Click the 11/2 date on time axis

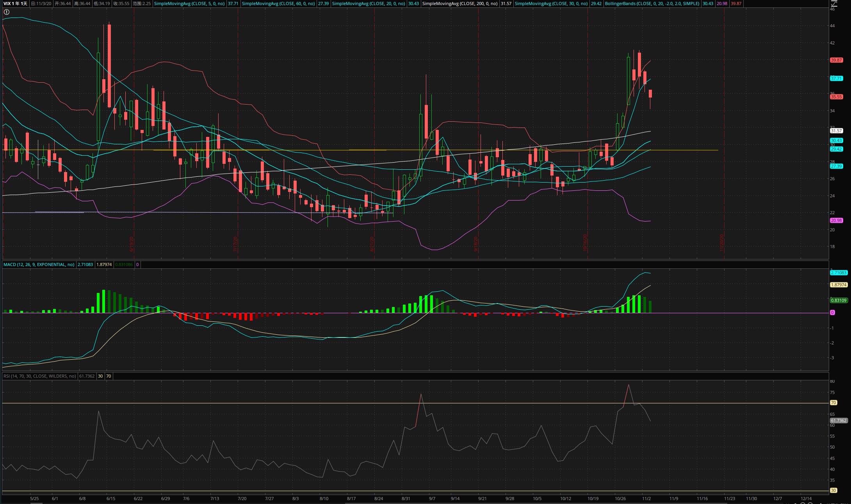pos(646,499)
